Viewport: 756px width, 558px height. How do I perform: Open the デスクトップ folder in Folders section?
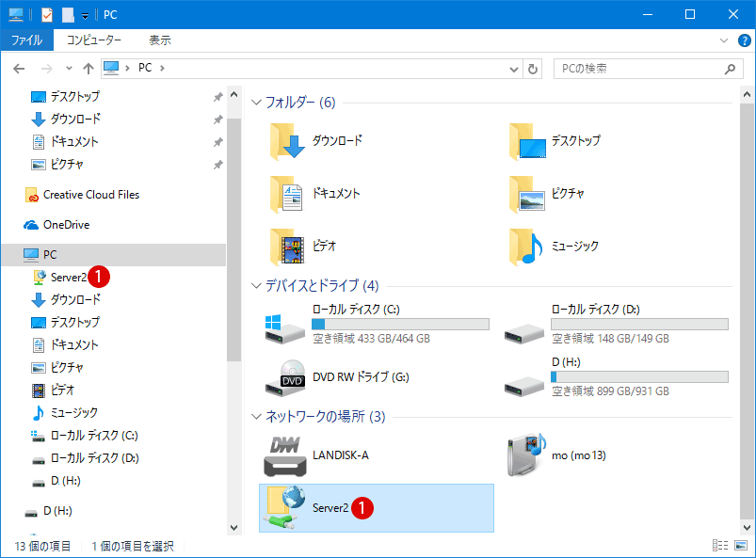[555, 141]
